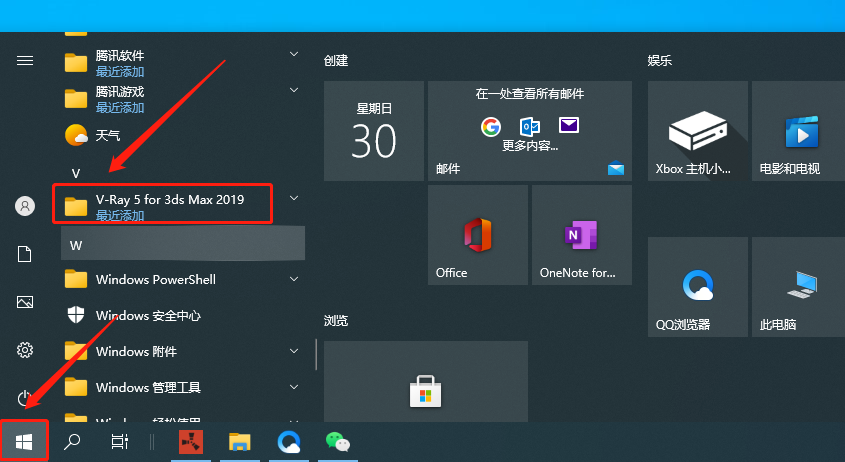The height and width of the screenshot is (462, 845).
Task: Open QQ Browser from the taskbar
Action: [289, 442]
